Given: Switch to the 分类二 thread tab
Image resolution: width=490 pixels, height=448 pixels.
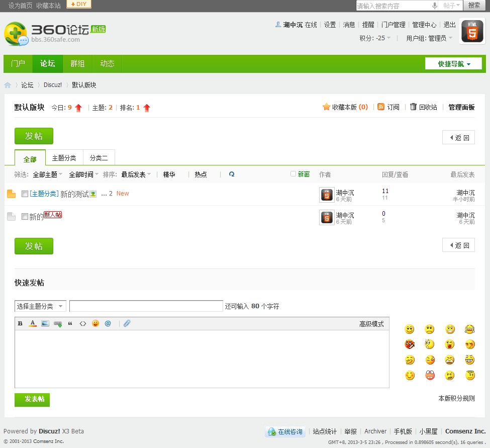Looking at the screenshot, I should point(99,158).
